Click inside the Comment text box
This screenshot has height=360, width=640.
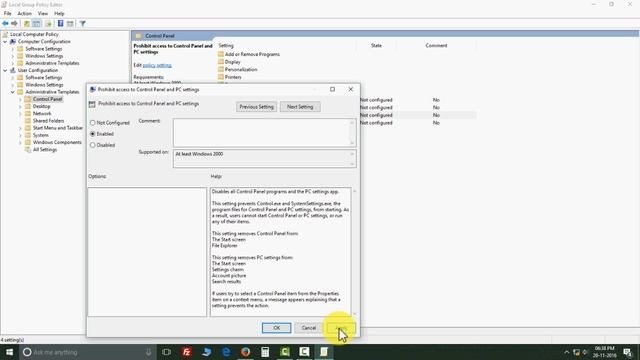coord(261,133)
